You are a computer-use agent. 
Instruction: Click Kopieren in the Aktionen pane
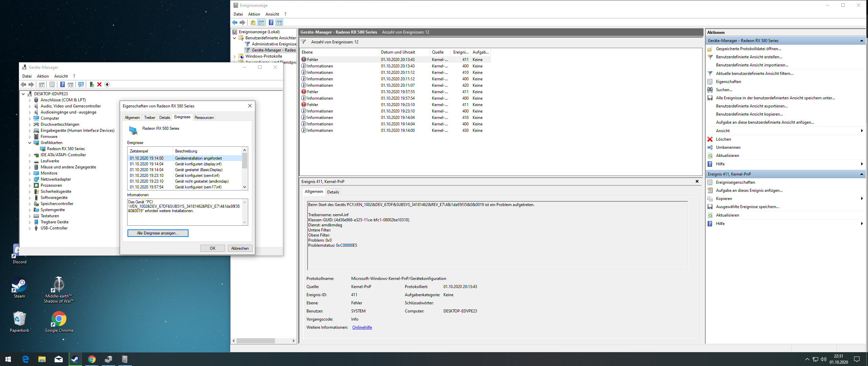(724, 199)
